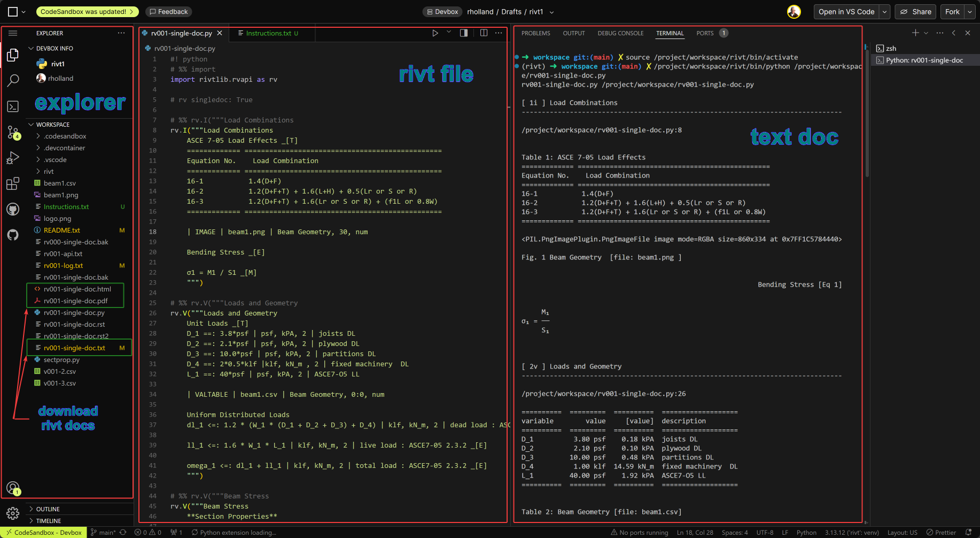This screenshot has height=538, width=980.
Task: Expand the rivt folder in explorer
Action: click(49, 172)
